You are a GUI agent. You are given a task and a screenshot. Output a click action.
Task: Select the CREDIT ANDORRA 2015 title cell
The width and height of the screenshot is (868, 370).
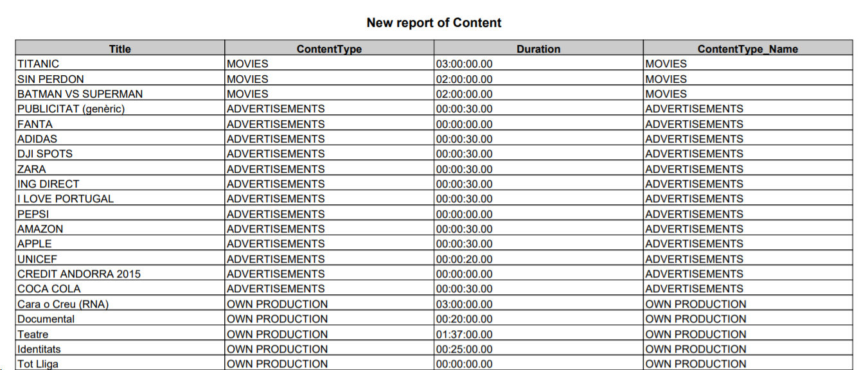click(x=79, y=274)
